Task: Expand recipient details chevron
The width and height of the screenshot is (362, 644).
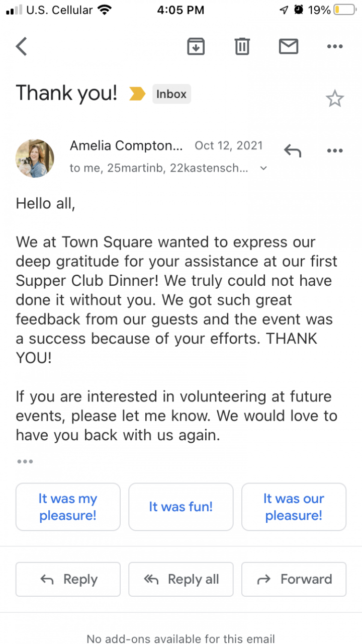Action: click(263, 169)
